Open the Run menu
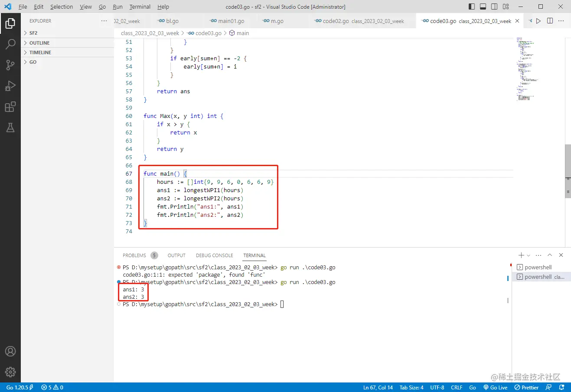Screen dimensions: 571x392 (117, 7)
